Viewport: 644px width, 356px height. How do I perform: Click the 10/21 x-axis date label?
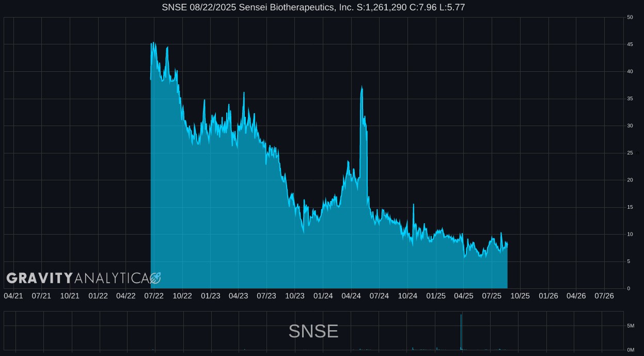(70, 296)
